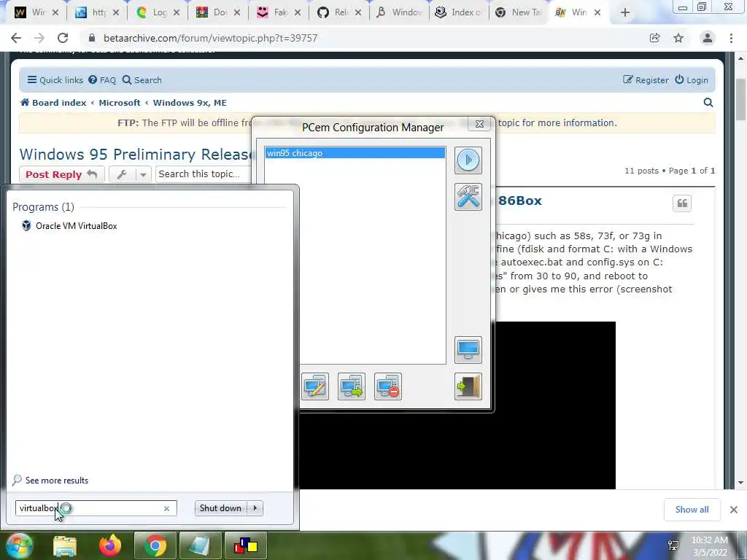Open topic tools wrench dropdown
The width and height of the screenshot is (747, 560).
coord(130,174)
